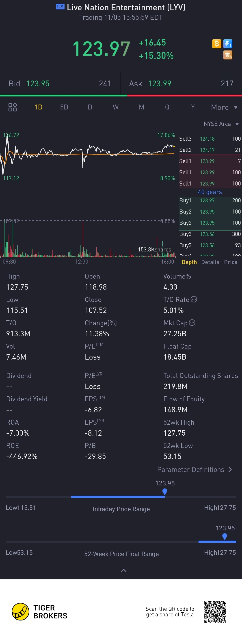
Task: Expand the More chart periods dropdown
Action: click(224, 107)
